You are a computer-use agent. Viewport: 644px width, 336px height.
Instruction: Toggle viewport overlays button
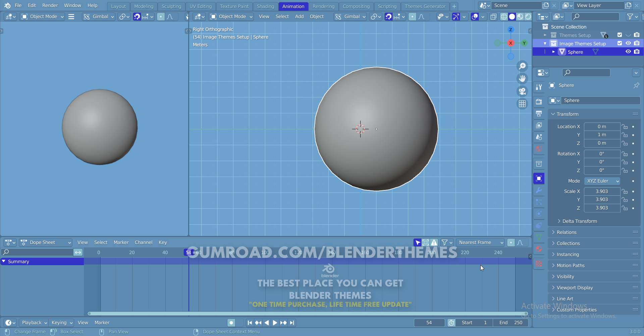(475, 16)
